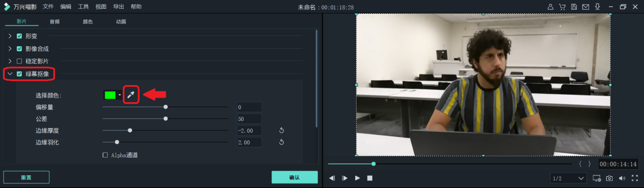Collapse the 绿幕抠像 section
The width and height of the screenshot is (644, 188).
pyautogui.click(x=10, y=74)
